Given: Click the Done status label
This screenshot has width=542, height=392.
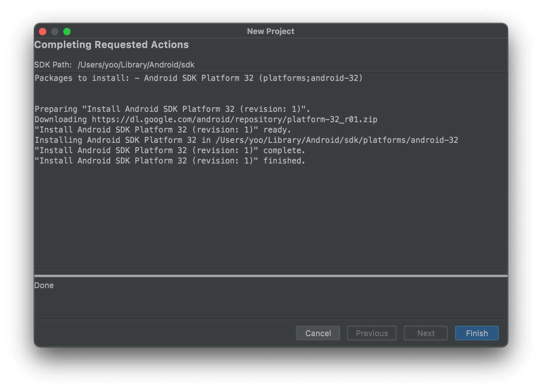Looking at the screenshot, I should tap(44, 285).
